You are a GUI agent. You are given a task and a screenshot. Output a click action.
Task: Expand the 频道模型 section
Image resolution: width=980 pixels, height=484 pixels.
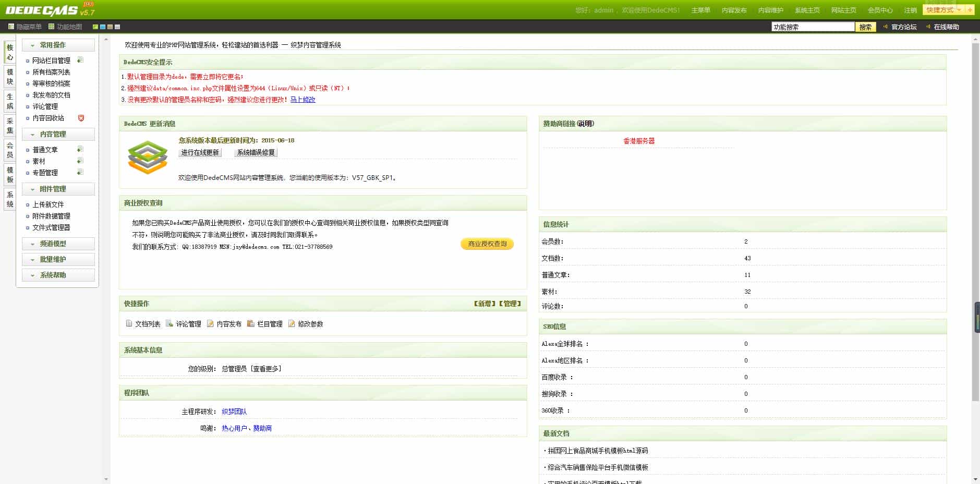[58, 244]
